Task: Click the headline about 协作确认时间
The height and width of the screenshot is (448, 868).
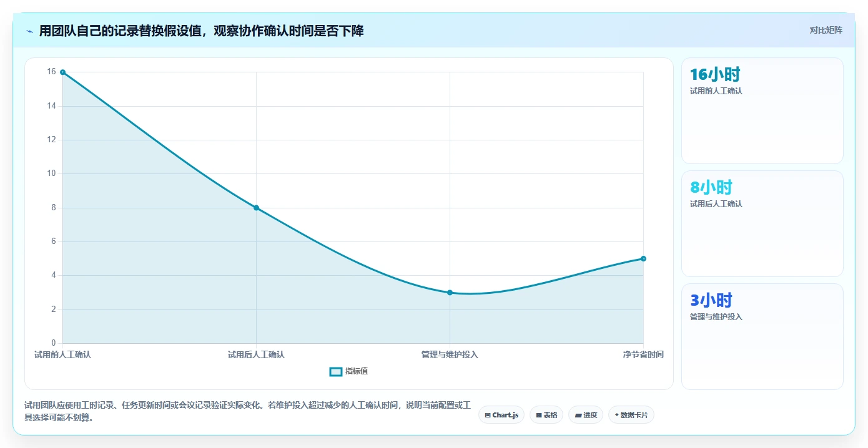Action: 201,31
